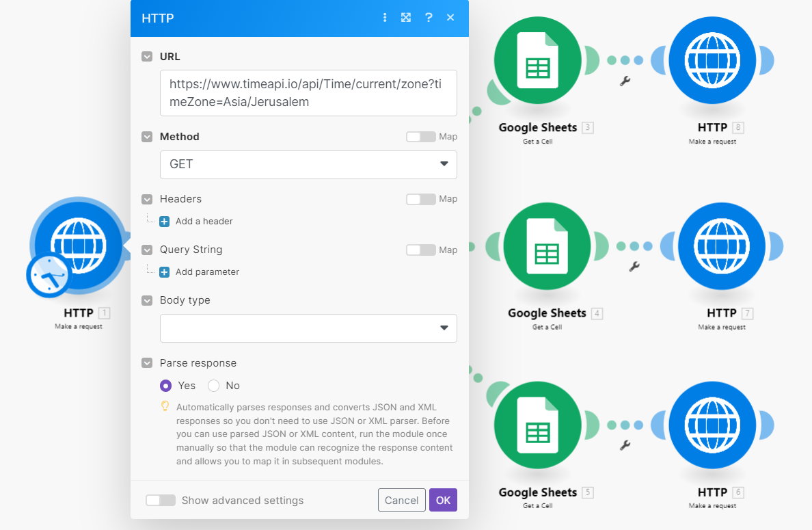Select the HTTP module numbered 7
The height and width of the screenshot is (530, 812).
coord(721,246)
